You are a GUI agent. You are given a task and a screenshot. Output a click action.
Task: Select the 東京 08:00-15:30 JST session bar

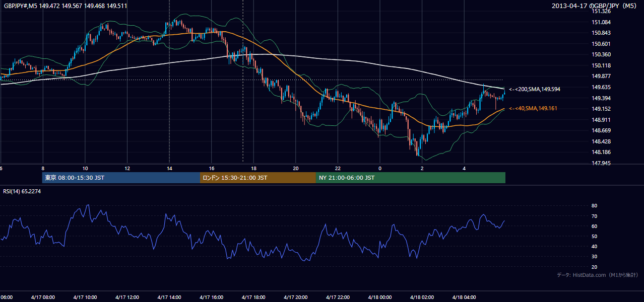tap(121, 178)
